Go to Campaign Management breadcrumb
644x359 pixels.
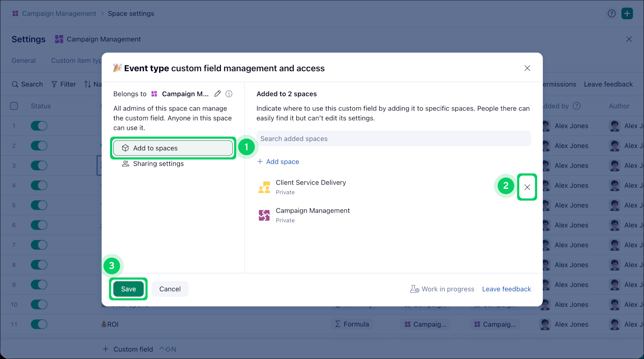59,14
